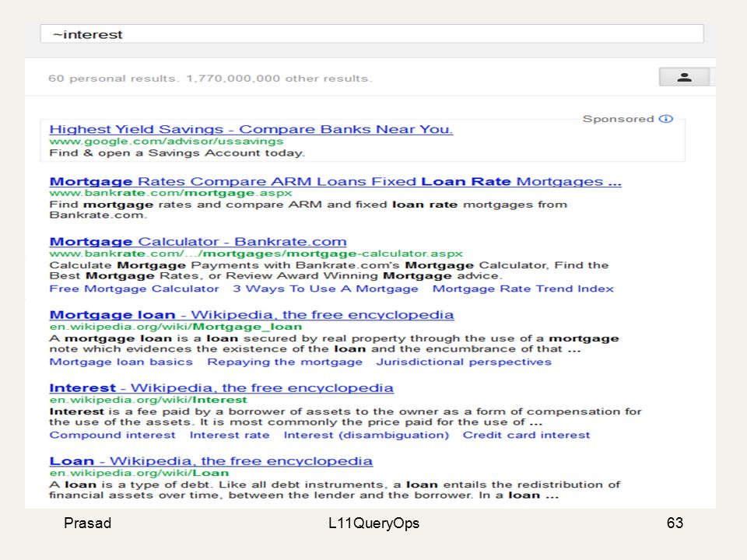Open Highest Yield Savings sponsored link
Screen dimensions: 747x560
click(251, 129)
